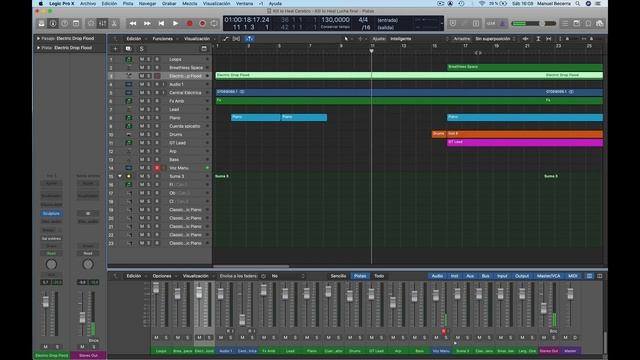Open the Ayuda menu

point(275,3)
